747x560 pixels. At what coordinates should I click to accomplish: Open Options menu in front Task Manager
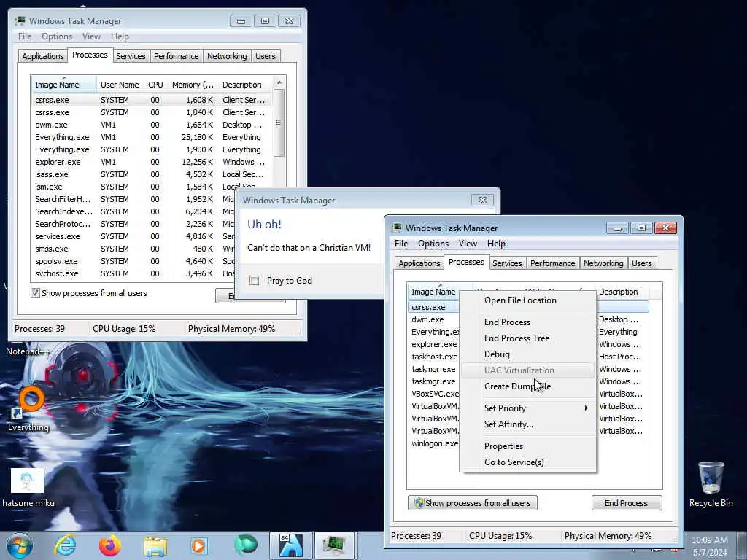pos(433,244)
